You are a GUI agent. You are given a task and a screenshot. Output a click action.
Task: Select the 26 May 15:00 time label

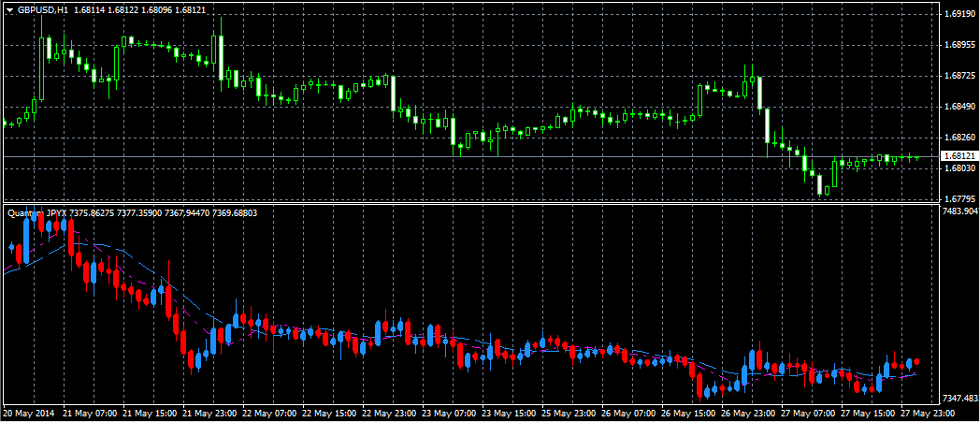(687, 413)
